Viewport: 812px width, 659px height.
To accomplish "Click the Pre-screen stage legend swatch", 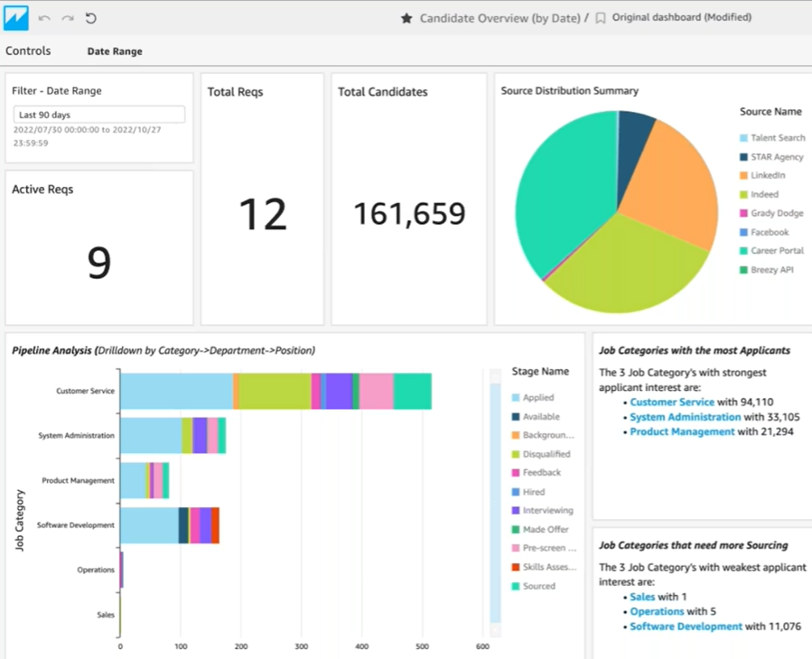I will coord(515,548).
